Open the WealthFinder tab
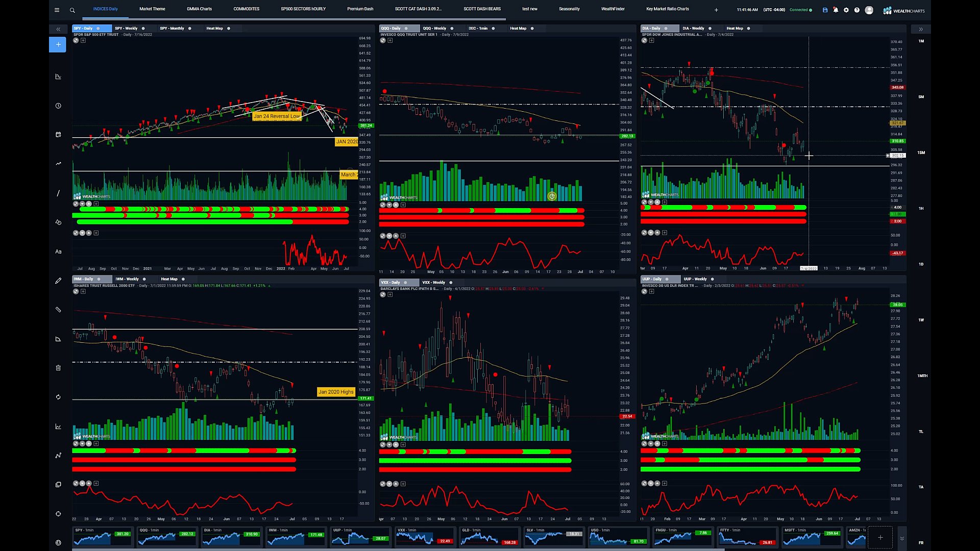This screenshot has width=980, height=551. click(613, 9)
